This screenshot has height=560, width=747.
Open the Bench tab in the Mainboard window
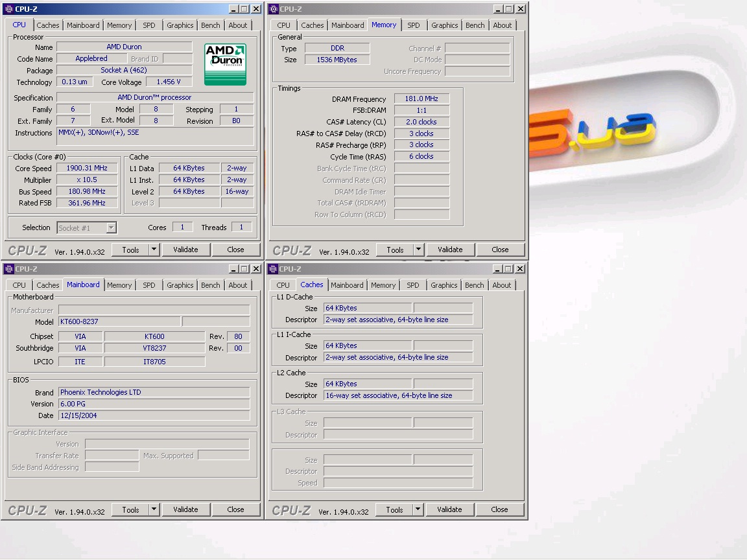[211, 285]
